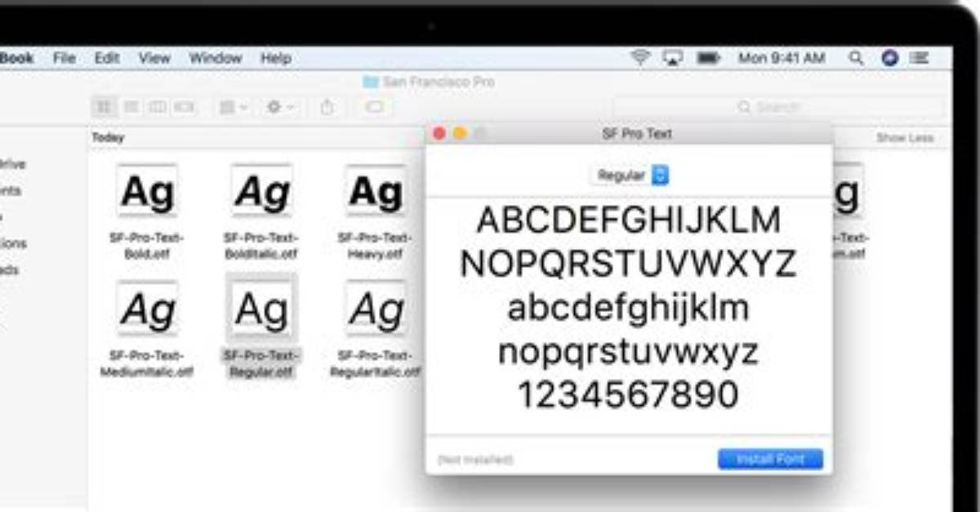
Task: Select SF-Pro-Text-RegularItalic.otf font file
Action: tap(376, 328)
